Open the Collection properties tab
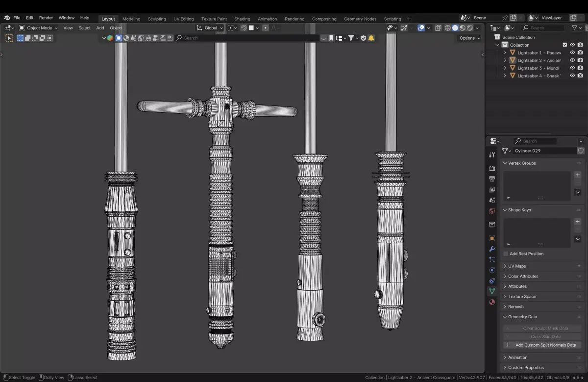The width and height of the screenshot is (588, 382). (x=492, y=225)
